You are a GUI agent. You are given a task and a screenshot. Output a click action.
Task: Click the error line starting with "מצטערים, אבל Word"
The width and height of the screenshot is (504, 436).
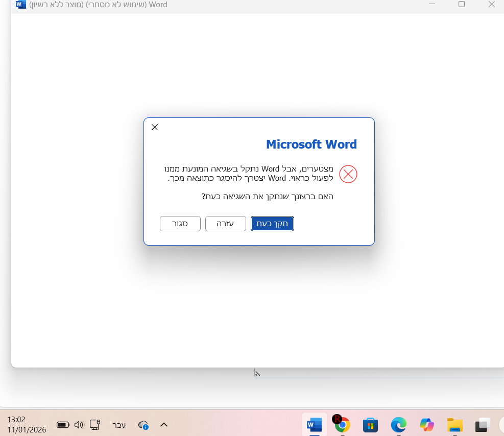tap(249, 168)
